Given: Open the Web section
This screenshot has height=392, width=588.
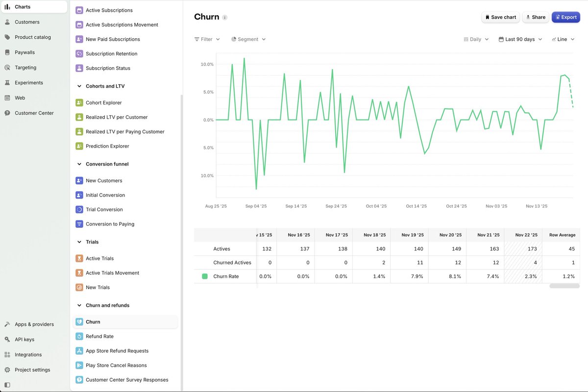Looking at the screenshot, I should coord(34,98).
